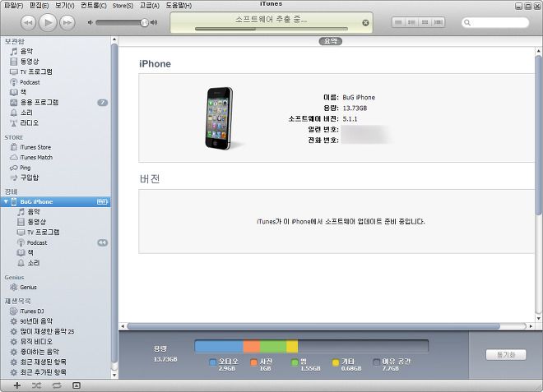Screen dimensions: 543x392
Task: Click the orange 사진 capacity legend swatch
Action: click(x=254, y=362)
